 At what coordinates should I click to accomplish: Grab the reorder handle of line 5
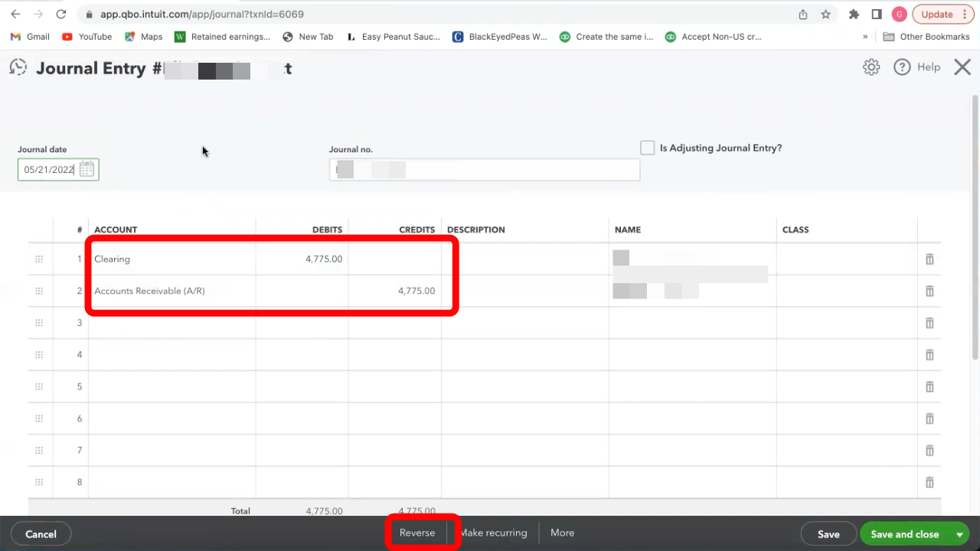pos(39,386)
